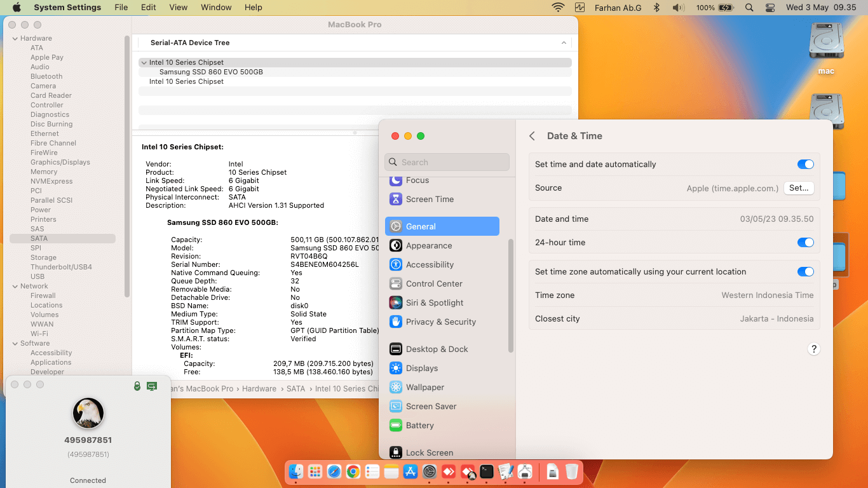Click the green lock icon in AnyDesk window

click(x=137, y=386)
